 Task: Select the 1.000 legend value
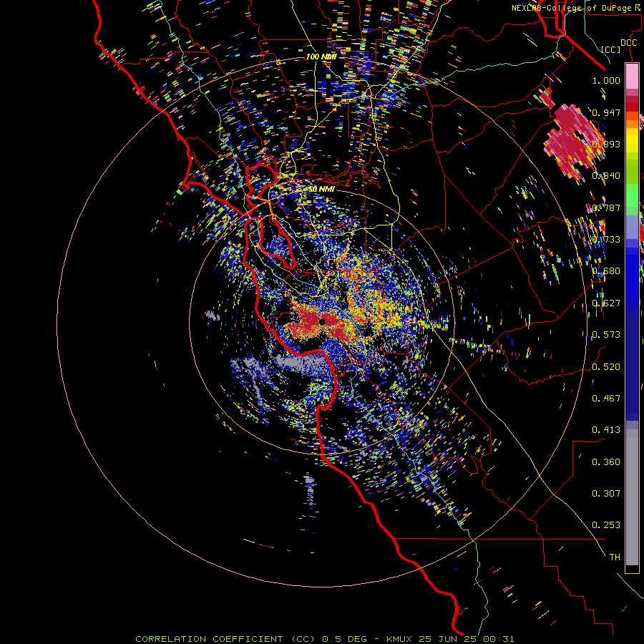coord(606,80)
